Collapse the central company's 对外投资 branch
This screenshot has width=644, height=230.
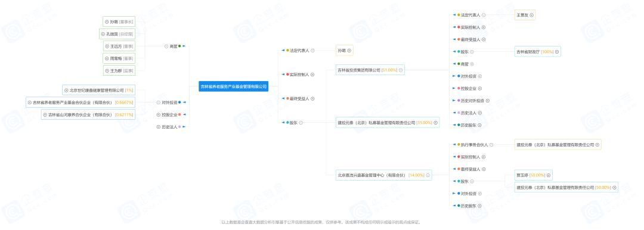pyautogui.click(x=159, y=102)
